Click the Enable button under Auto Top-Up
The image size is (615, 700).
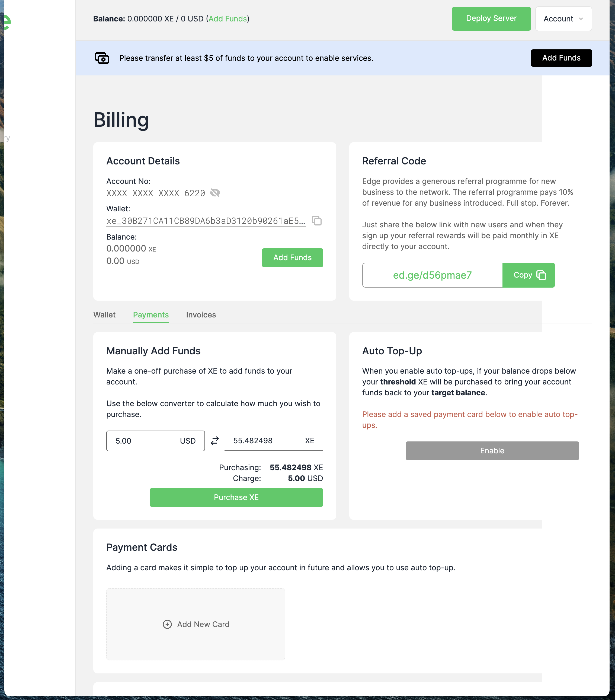[492, 451]
